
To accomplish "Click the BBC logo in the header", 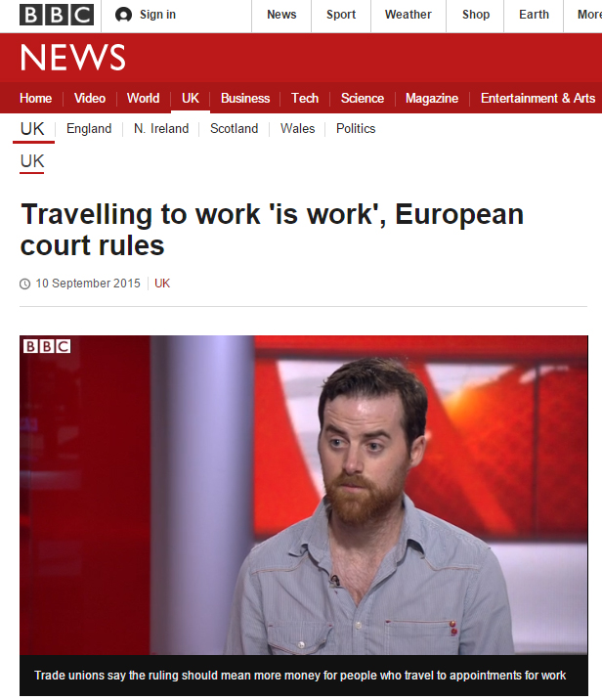I will [x=57, y=15].
